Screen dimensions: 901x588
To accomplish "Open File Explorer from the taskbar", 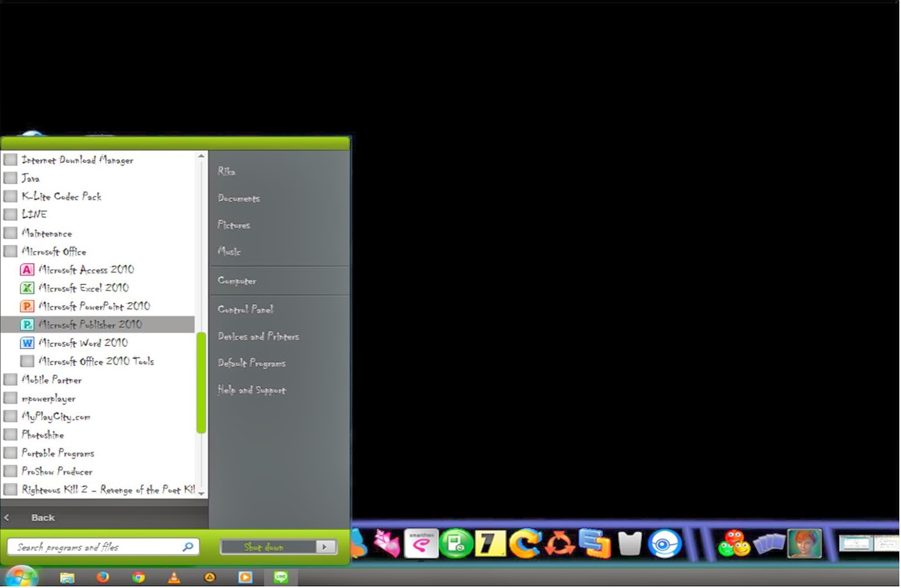I will (x=67, y=577).
